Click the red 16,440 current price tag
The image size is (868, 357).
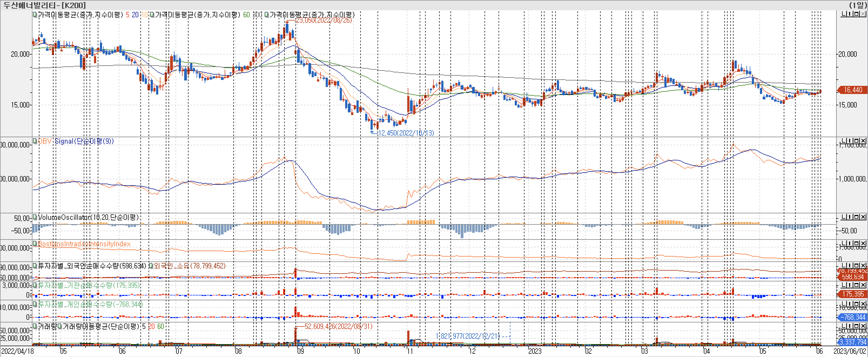pos(853,90)
